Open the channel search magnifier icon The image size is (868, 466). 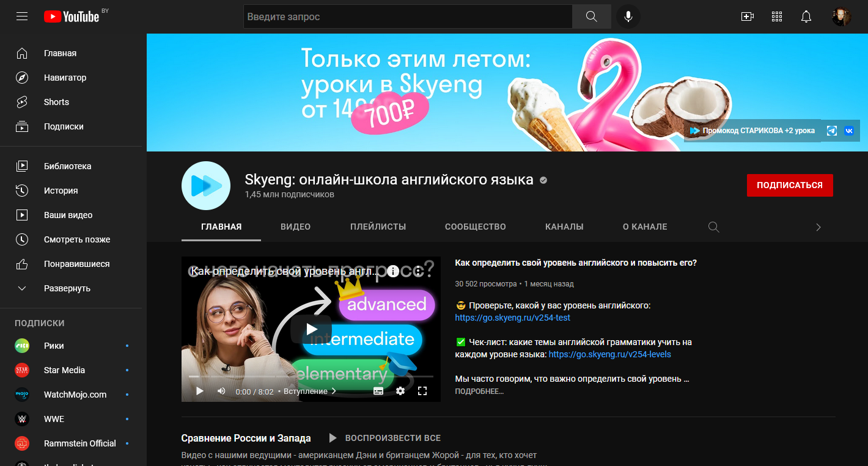713,227
